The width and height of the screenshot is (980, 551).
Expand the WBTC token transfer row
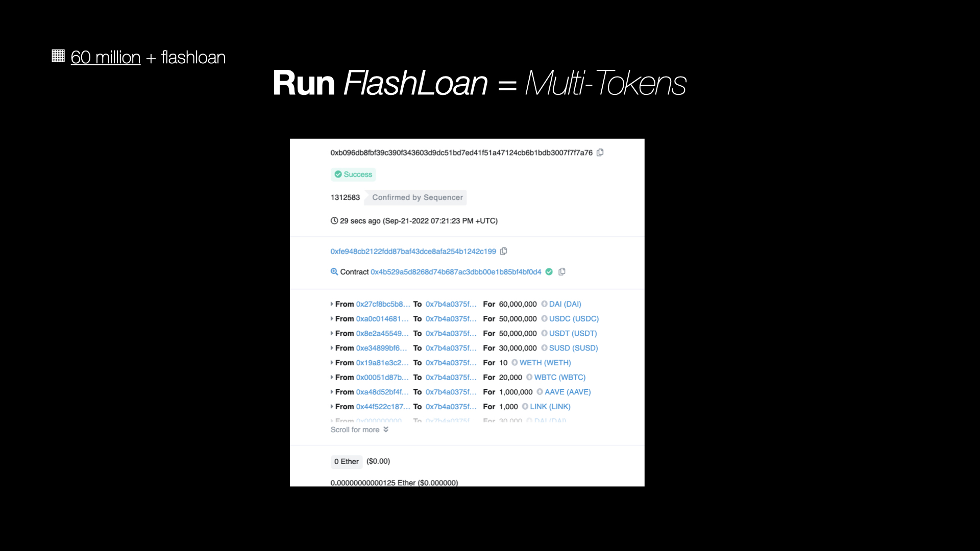332,377
